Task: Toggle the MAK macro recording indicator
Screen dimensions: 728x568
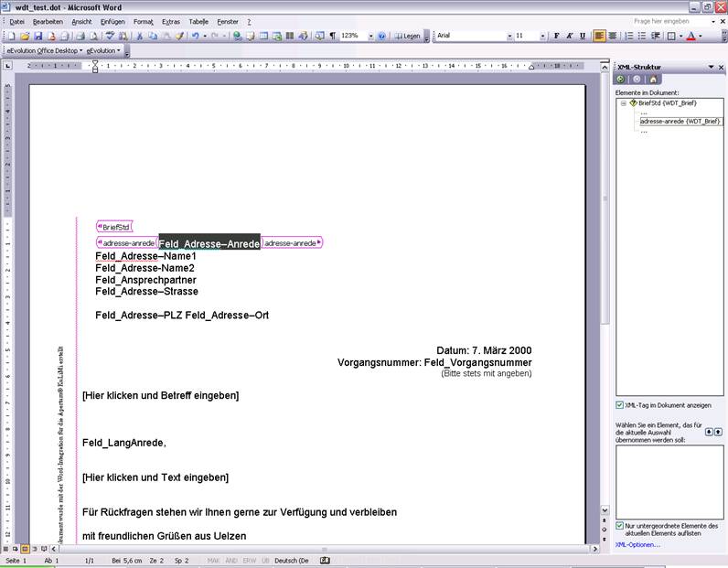Action: (x=213, y=561)
